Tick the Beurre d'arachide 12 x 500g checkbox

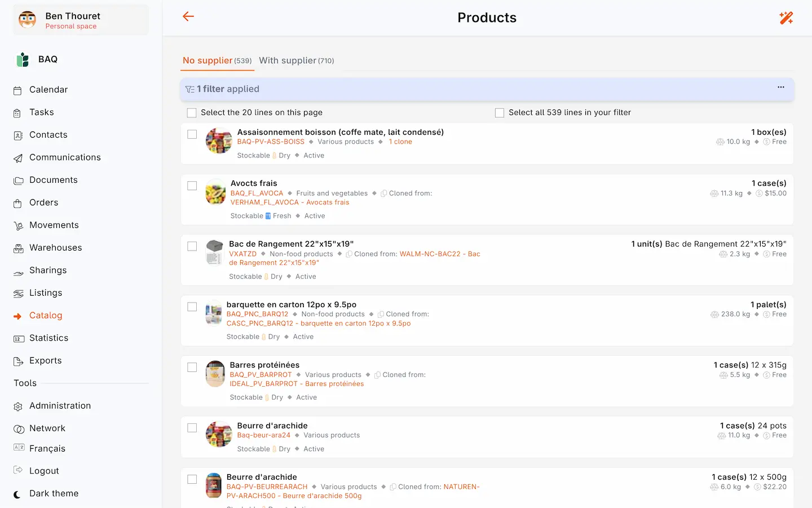coord(192,479)
